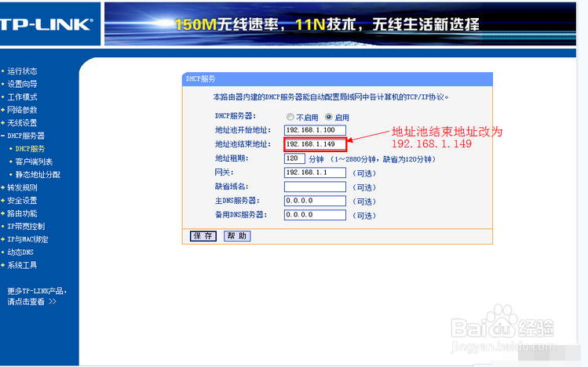Open 运行状态 in the sidebar
This screenshot has width=588, height=367.
point(22,71)
